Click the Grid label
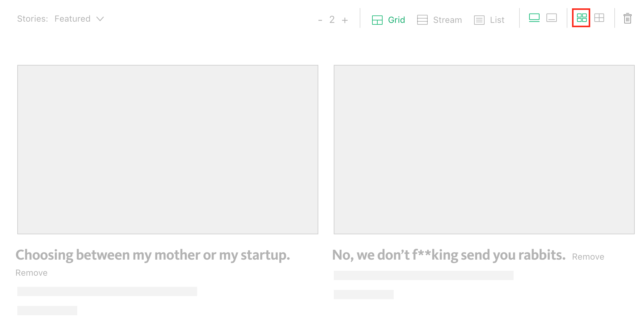Screen dimensions: 644x327 (x=396, y=20)
